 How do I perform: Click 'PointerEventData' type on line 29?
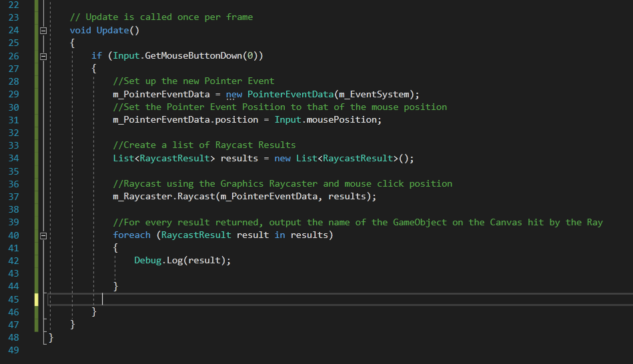pos(291,94)
